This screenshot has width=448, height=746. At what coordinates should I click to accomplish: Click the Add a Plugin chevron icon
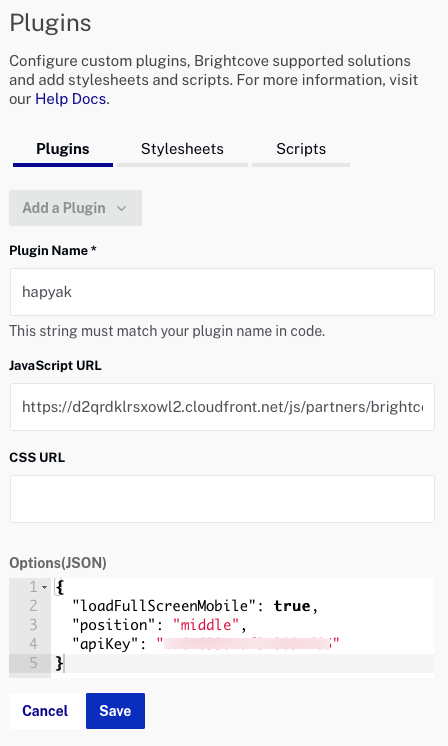(x=122, y=208)
